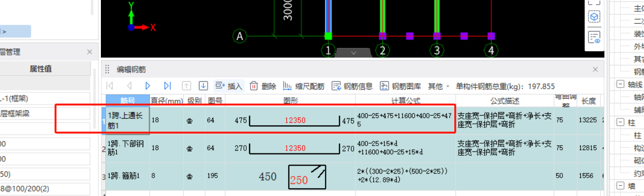Viewport: 644px width, 196px height.
Task: Click the 插入 (insert) button
Action: pos(229,86)
